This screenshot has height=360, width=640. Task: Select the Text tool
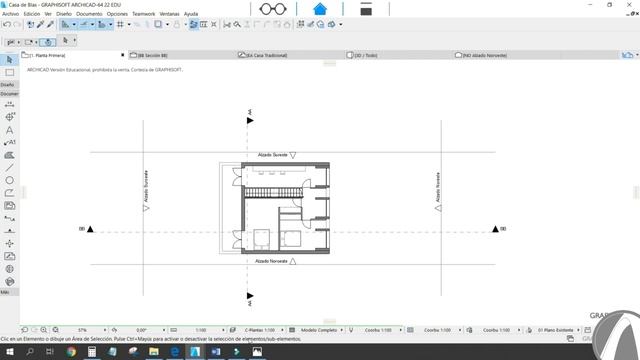9,130
